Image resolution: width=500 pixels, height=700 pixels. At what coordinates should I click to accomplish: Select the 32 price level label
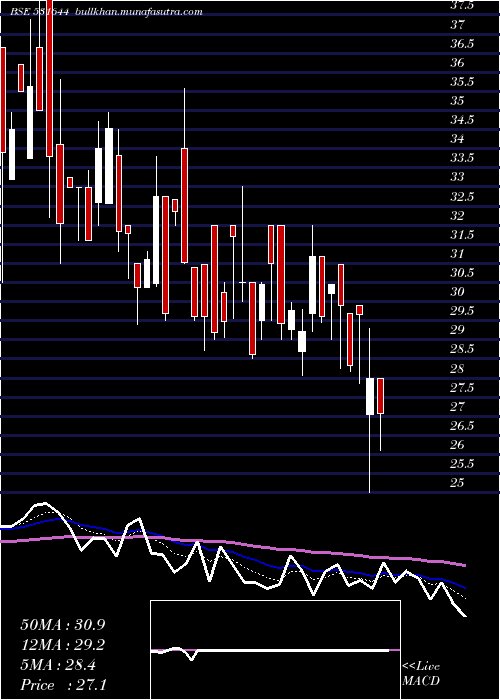pos(457,216)
